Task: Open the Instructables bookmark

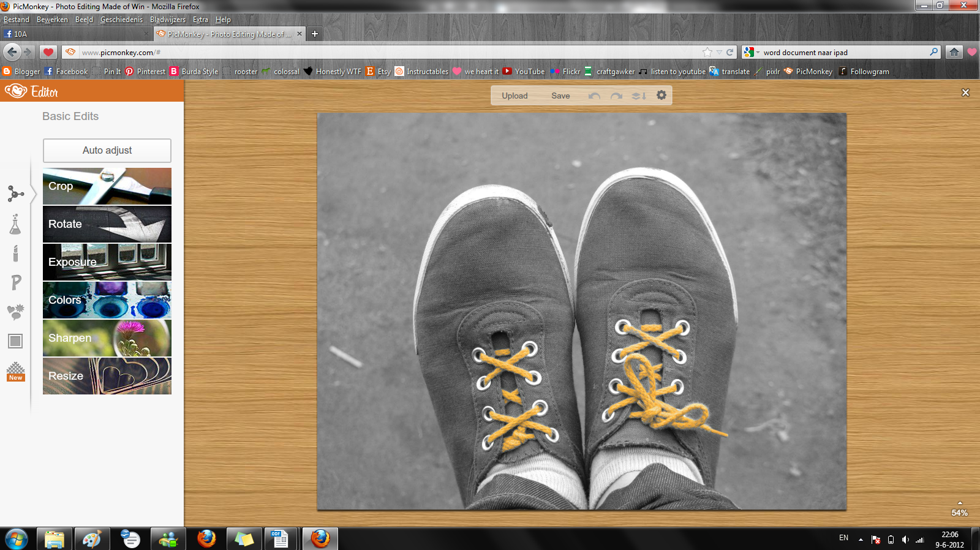Action: (x=421, y=72)
